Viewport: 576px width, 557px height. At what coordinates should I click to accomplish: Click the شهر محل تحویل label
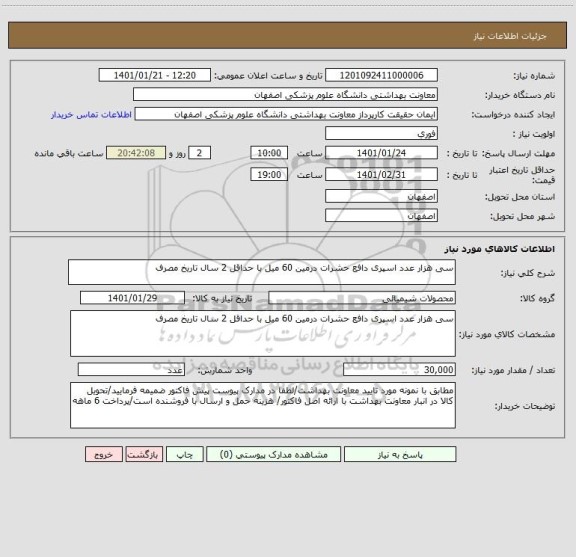tap(522, 216)
